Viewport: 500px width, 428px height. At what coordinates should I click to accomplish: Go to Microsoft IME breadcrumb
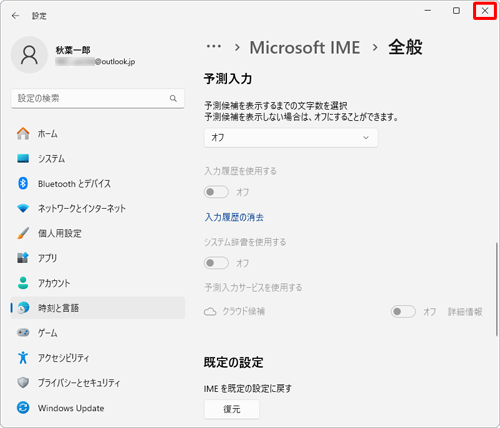(305, 47)
